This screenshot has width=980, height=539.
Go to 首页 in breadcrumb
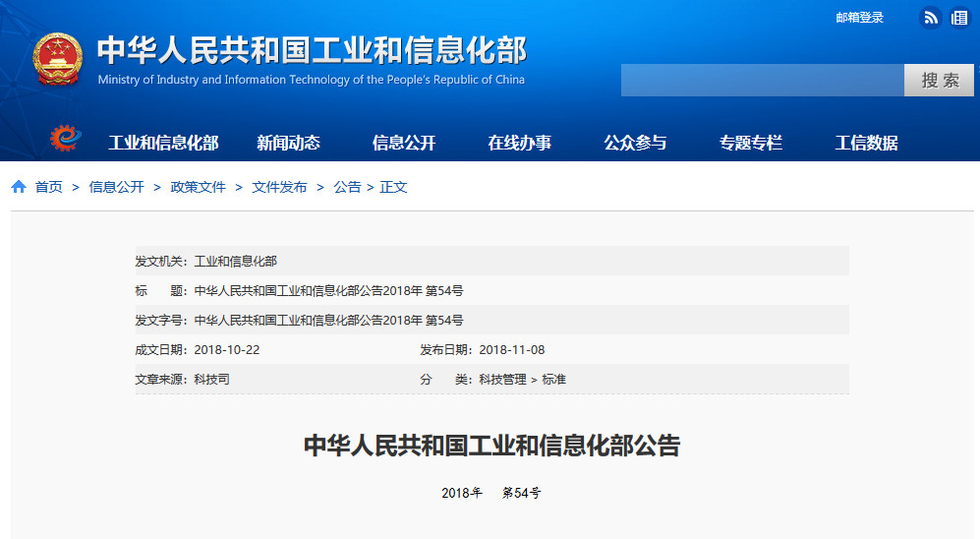pos(49,187)
